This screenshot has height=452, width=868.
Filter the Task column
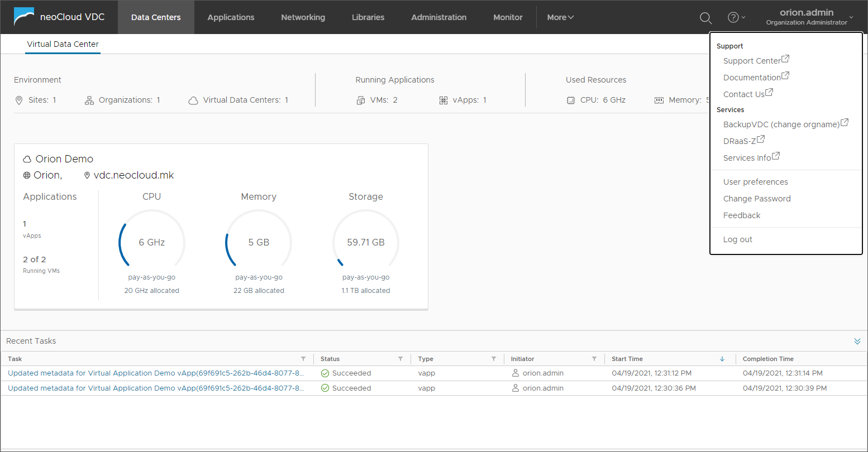303,359
